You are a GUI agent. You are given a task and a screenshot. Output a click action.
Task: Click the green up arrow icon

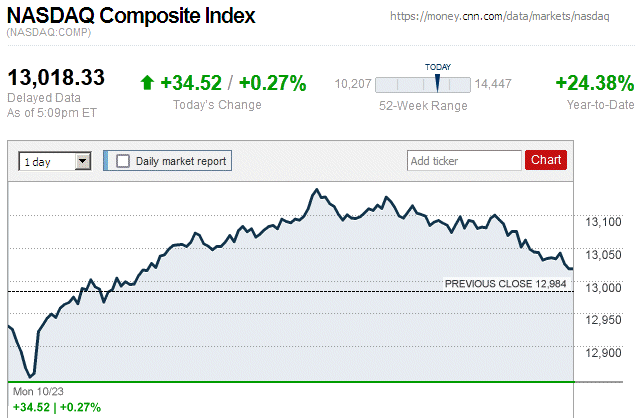[147, 83]
